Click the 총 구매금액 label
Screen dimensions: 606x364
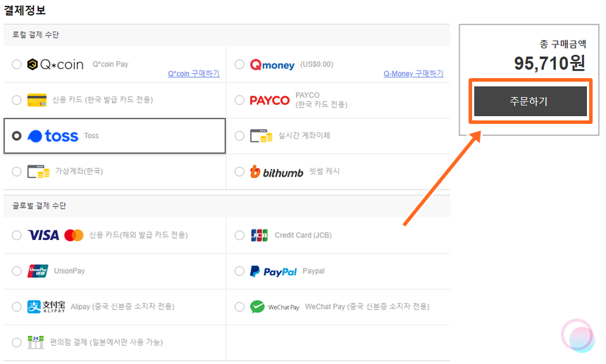pos(563,44)
